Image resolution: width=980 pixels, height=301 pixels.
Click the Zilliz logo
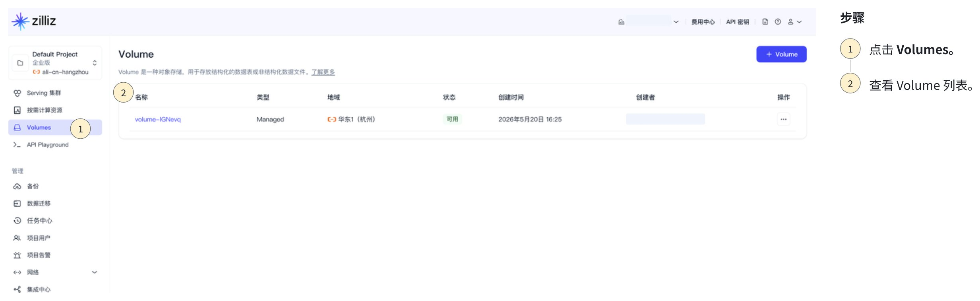[34, 21]
